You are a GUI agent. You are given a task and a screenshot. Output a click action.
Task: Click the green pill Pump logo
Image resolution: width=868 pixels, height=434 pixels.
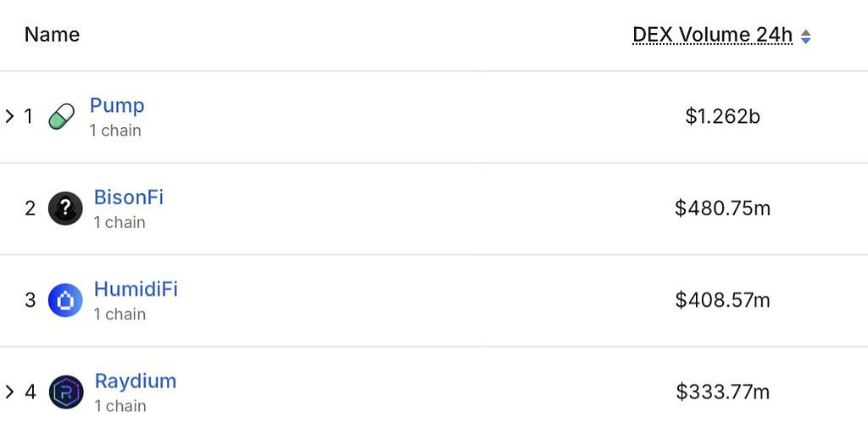(x=62, y=116)
